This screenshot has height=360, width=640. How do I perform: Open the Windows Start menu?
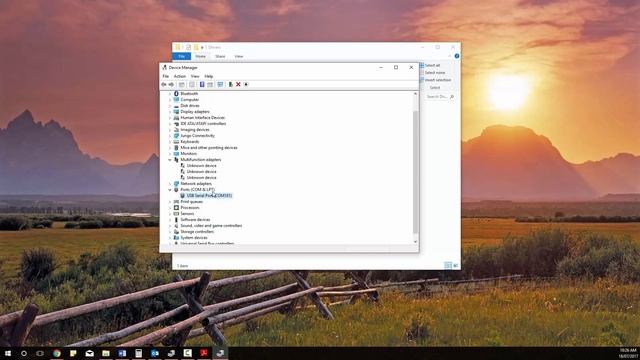[x=8, y=353]
